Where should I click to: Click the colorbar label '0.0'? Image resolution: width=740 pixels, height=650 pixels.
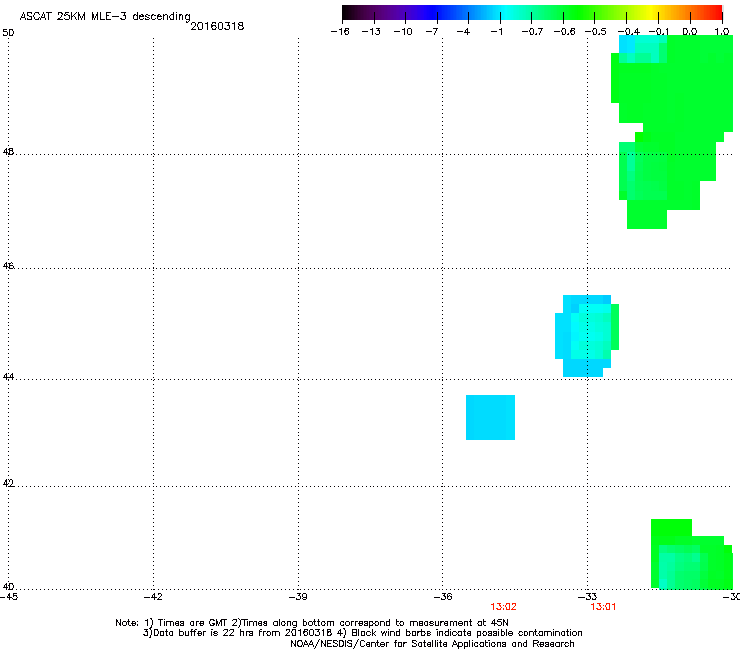click(690, 32)
